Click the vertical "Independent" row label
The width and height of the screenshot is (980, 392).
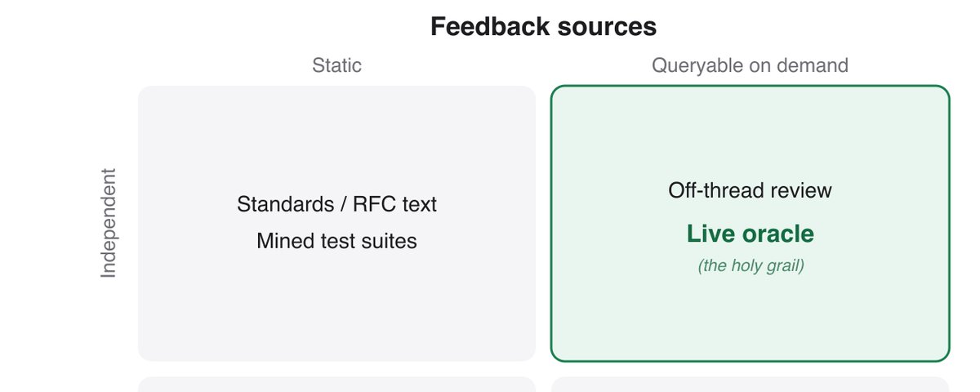[109, 223]
